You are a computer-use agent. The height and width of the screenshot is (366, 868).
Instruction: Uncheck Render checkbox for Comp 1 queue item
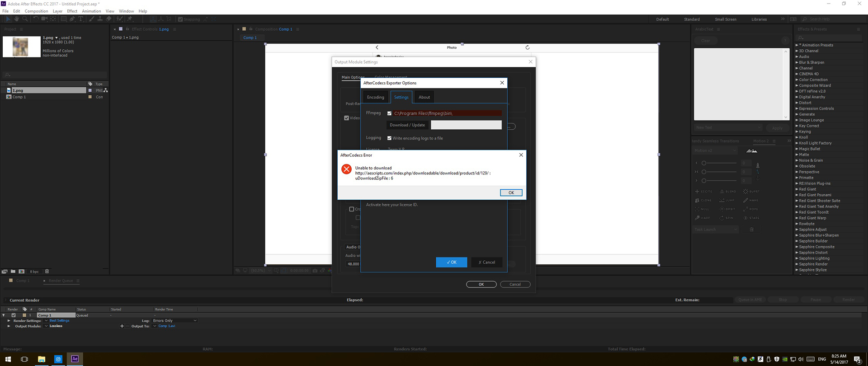coord(14,315)
